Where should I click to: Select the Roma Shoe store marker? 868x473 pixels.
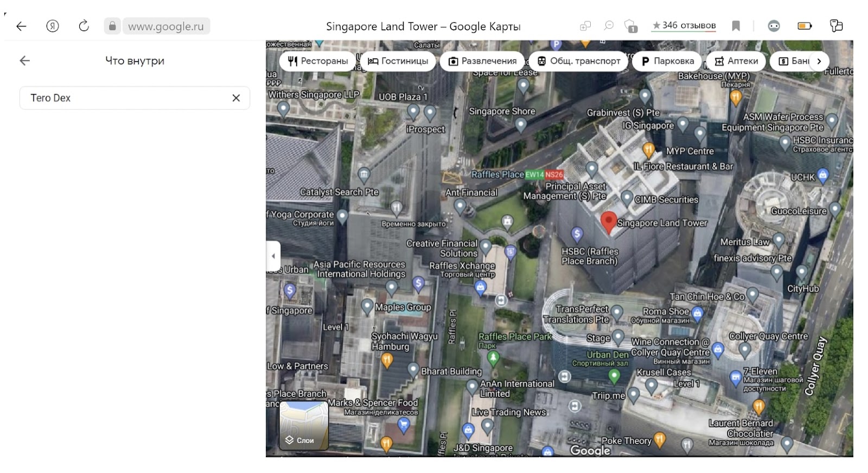(x=697, y=313)
